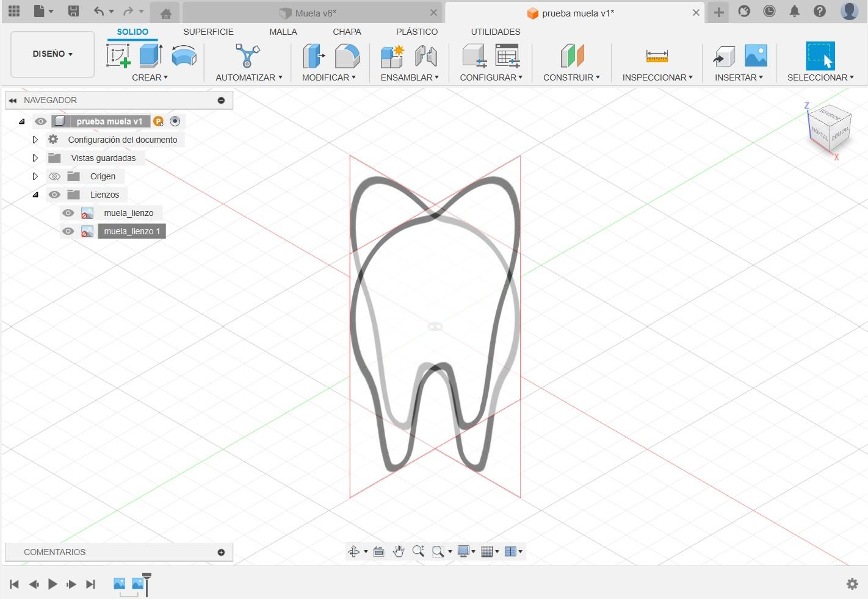This screenshot has height=599, width=868.
Task: Click the Automate tool icon
Action: point(247,56)
